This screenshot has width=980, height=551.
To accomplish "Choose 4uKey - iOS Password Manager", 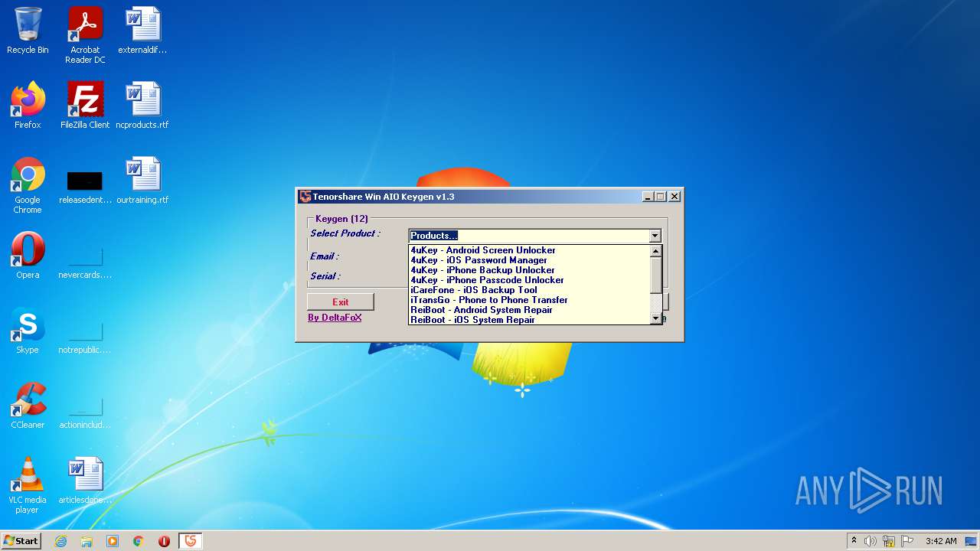I will (530, 260).
